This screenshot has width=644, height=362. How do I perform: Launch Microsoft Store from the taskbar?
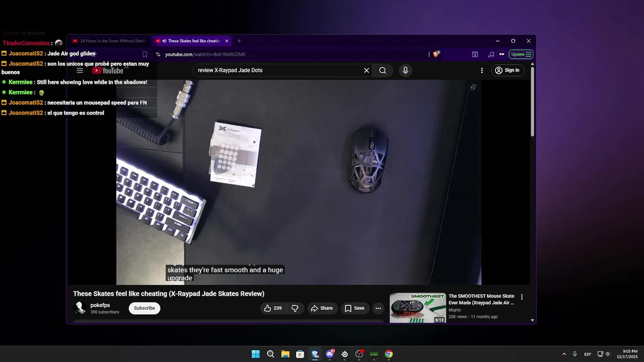[x=300, y=354]
